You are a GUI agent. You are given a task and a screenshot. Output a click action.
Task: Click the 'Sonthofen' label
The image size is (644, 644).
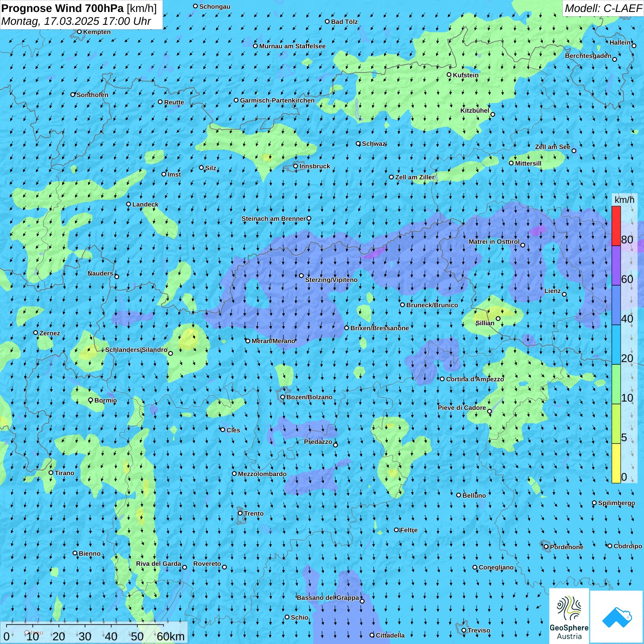92,95
